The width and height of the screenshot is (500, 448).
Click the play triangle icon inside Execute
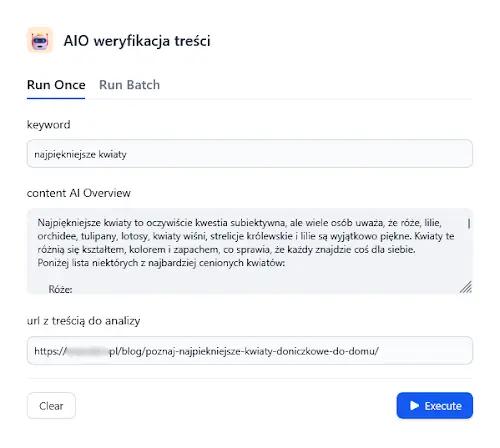click(414, 406)
